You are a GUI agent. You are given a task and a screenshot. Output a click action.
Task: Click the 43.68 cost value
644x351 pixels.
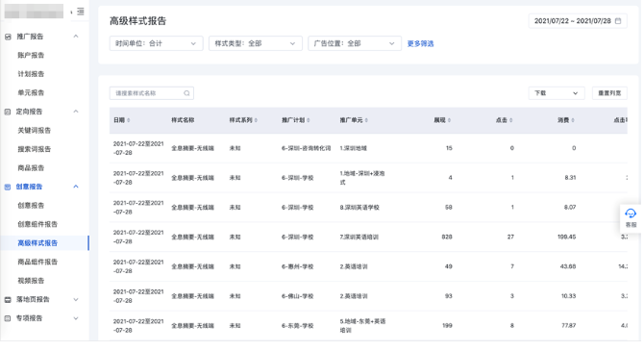(568, 266)
